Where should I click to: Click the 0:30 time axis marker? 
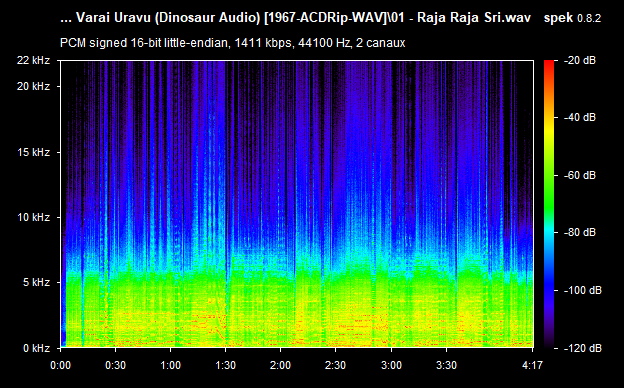tap(115, 365)
